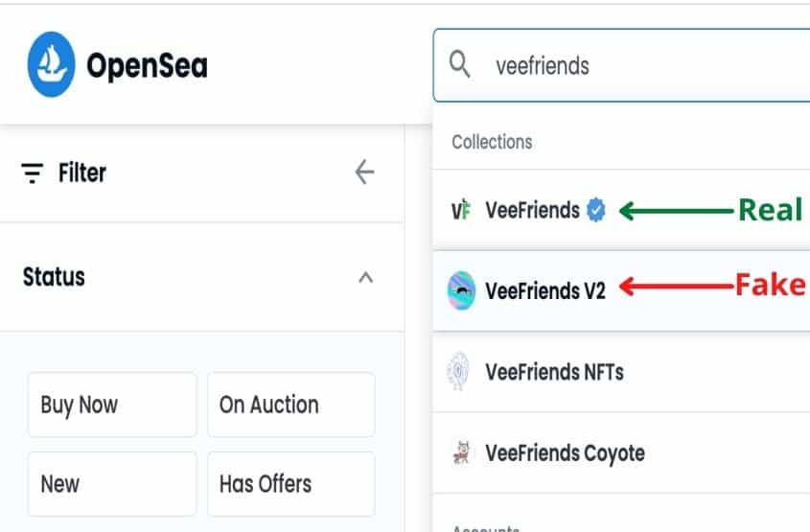
Task: Toggle the Buy Now status filter
Action: coord(112,405)
